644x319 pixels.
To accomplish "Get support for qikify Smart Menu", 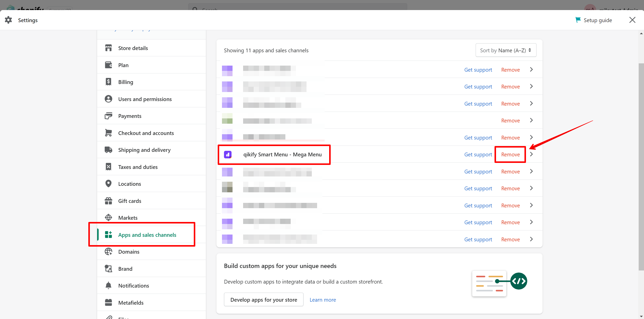I will point(478,155).
